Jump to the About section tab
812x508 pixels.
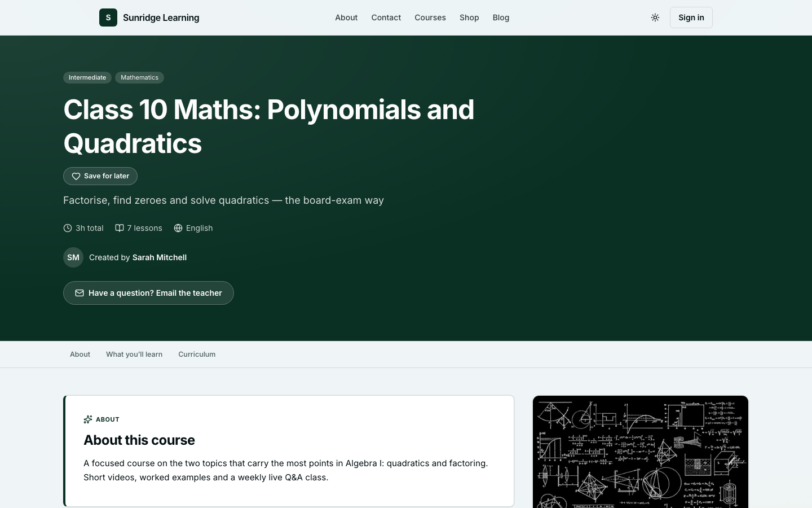(x=80, y=354)
